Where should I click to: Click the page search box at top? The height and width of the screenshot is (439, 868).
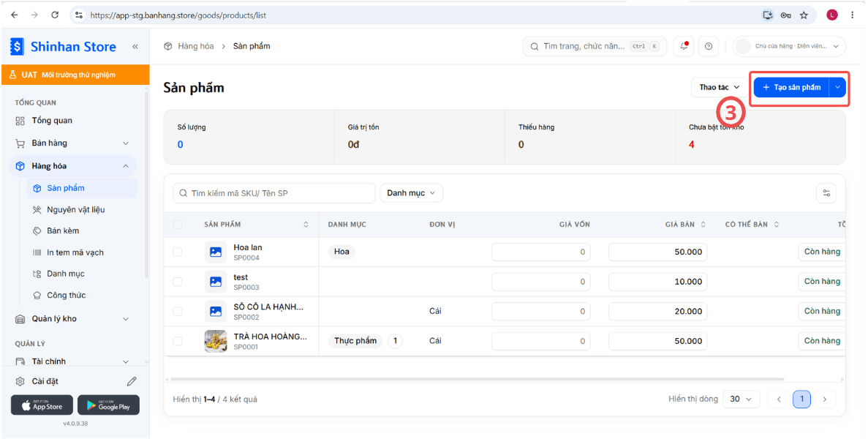pos(595,47)
